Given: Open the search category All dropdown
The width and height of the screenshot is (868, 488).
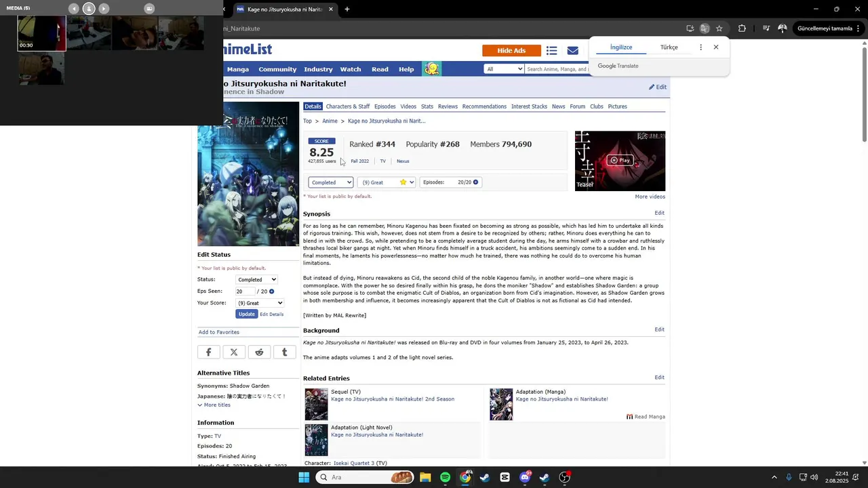Looking at the screenshot, I should pyautogui.click(x=505, y=69).
